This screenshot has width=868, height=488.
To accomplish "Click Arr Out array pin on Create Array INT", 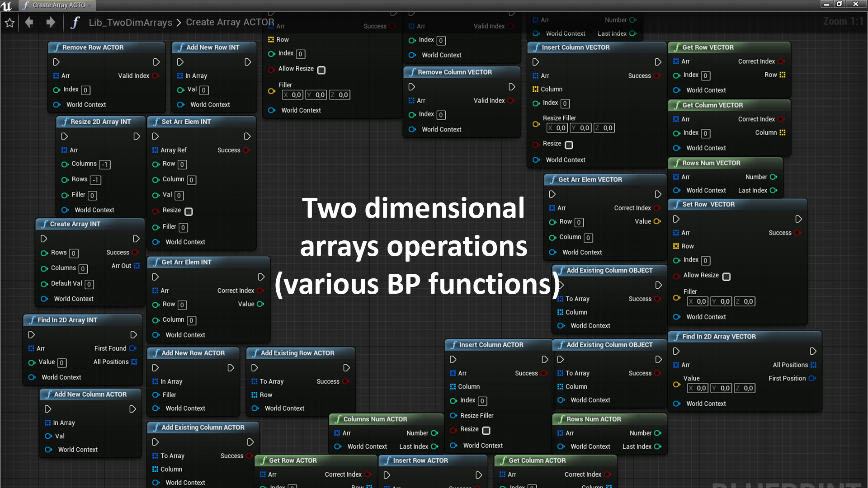I will [x=137, y=266].
